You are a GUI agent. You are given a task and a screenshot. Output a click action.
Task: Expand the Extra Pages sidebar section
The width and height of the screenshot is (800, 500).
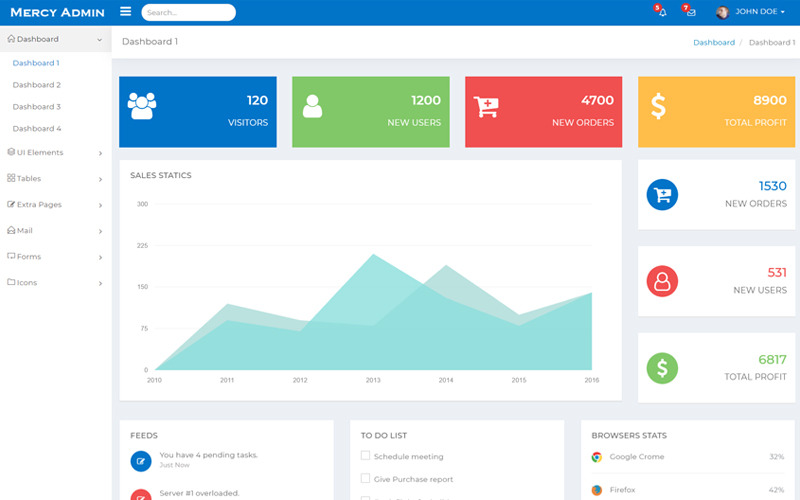coord(56,205)
